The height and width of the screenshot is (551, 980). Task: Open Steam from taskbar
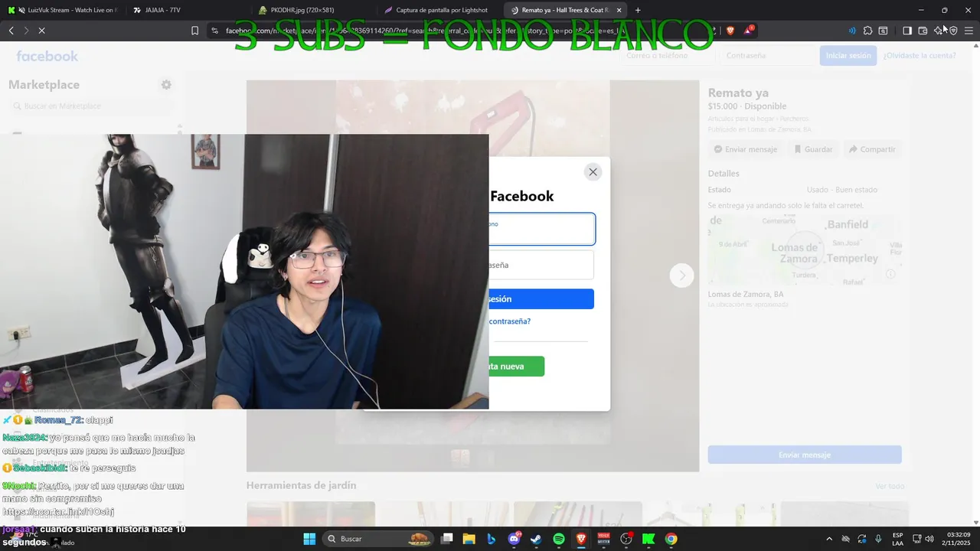[536, 539]
